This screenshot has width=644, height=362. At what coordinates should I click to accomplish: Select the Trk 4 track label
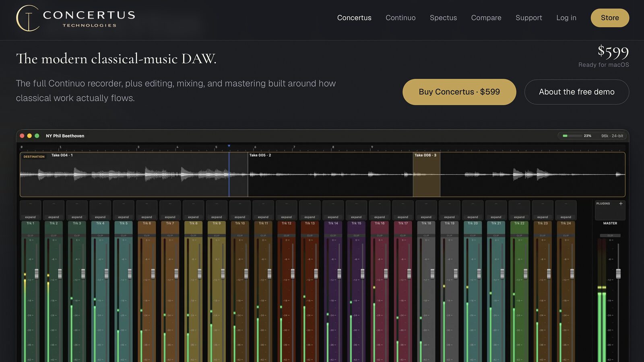[x=100, y=223]
